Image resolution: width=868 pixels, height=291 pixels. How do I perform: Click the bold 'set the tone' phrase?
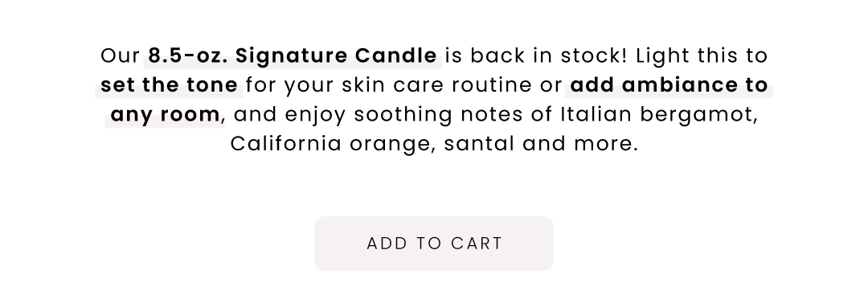coord(169,85)
